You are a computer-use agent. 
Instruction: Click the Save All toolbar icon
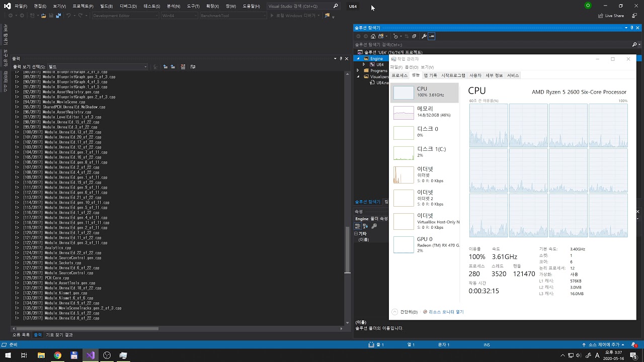[58, 16]
